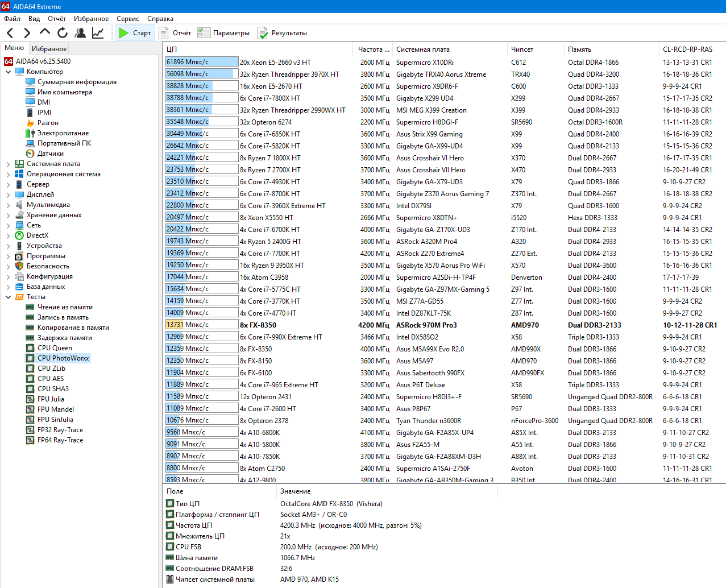Collapse the Компьютер tree node

click(8, 72)
